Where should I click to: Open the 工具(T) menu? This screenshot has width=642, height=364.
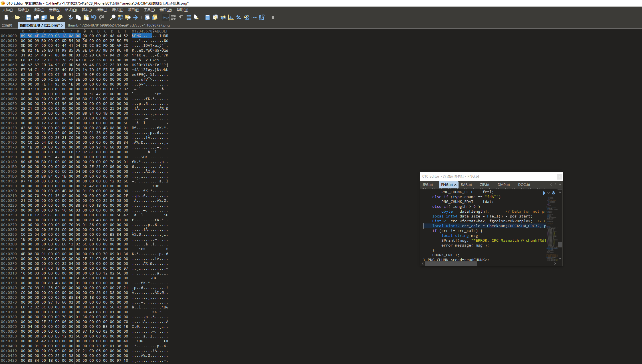[x=149, y=10]
